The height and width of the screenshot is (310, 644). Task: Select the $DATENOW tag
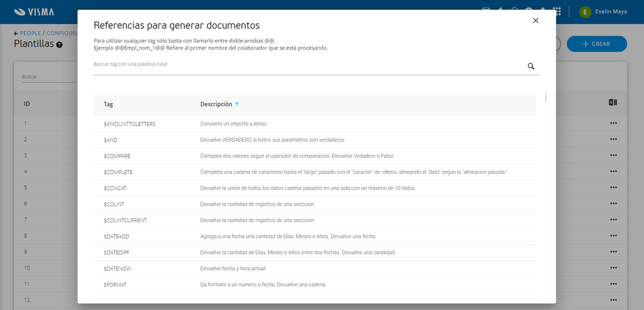click(x=117, y=269)
